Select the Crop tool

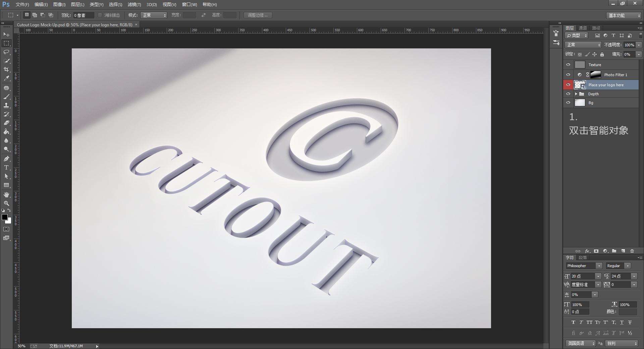click(x=6, y=69)
